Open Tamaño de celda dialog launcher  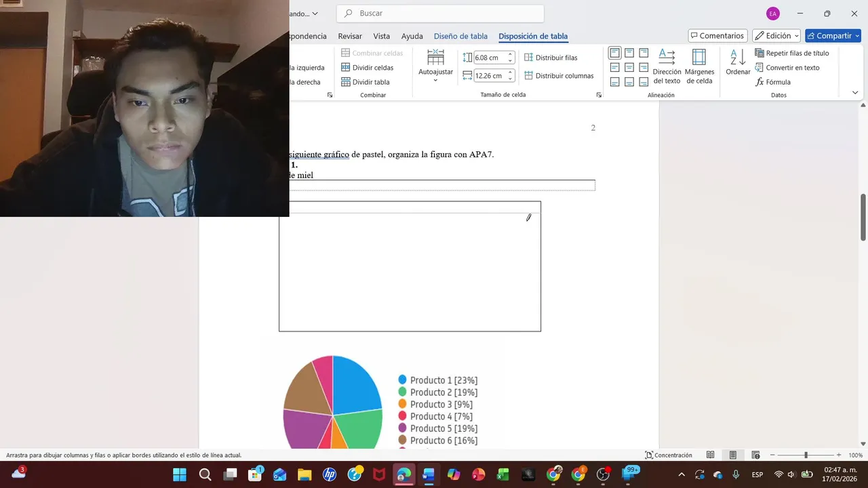coord(599,95)
